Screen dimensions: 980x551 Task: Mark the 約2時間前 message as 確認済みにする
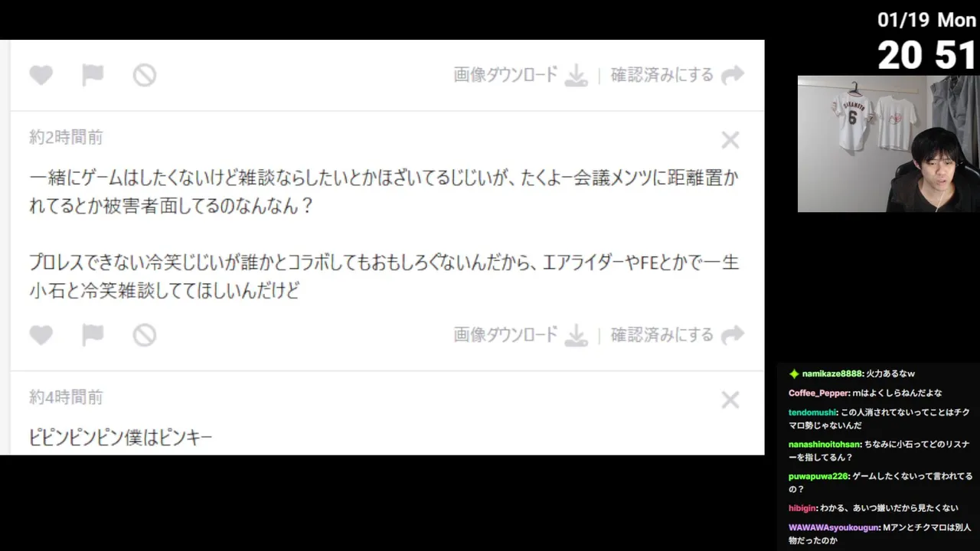pos(662,335)
